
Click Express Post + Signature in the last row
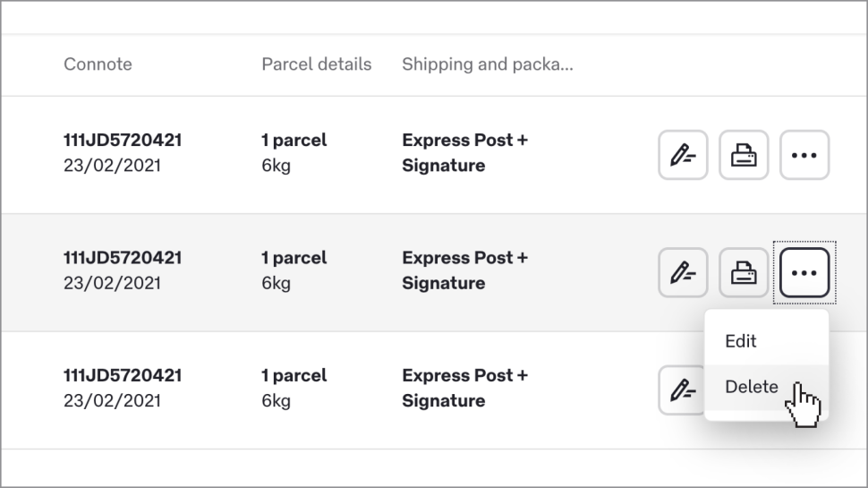[x=464, y=388]
